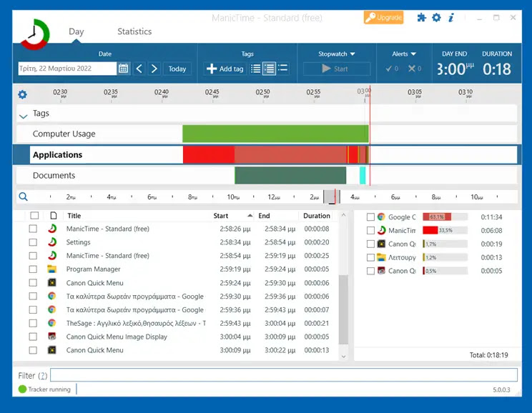Switch to the Statistics tab

point(134,31)
